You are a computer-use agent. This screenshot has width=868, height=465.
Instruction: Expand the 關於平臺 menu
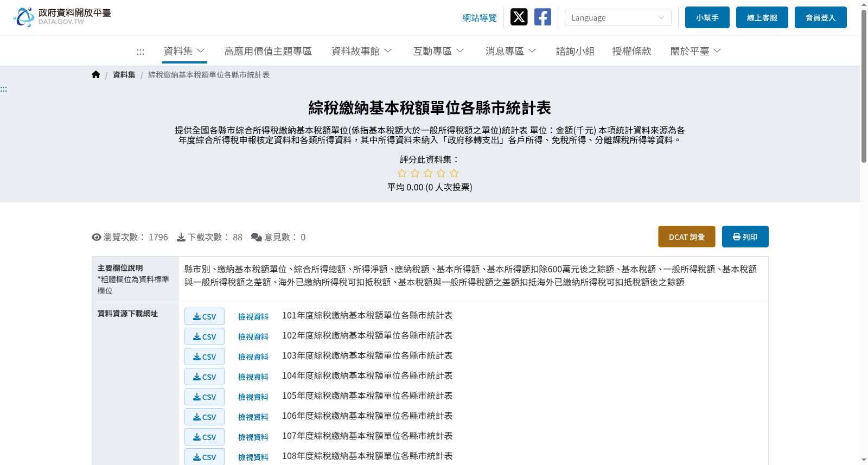click(x=696, y=51)
